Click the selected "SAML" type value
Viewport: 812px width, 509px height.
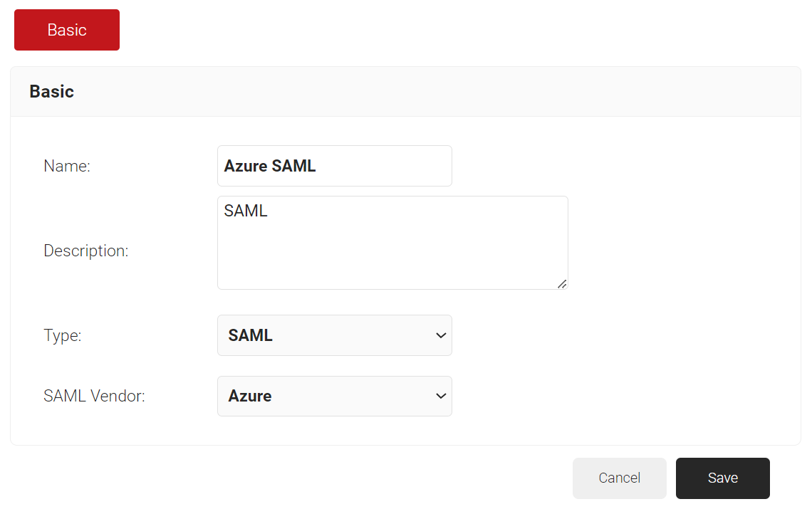tap(251, 335)
